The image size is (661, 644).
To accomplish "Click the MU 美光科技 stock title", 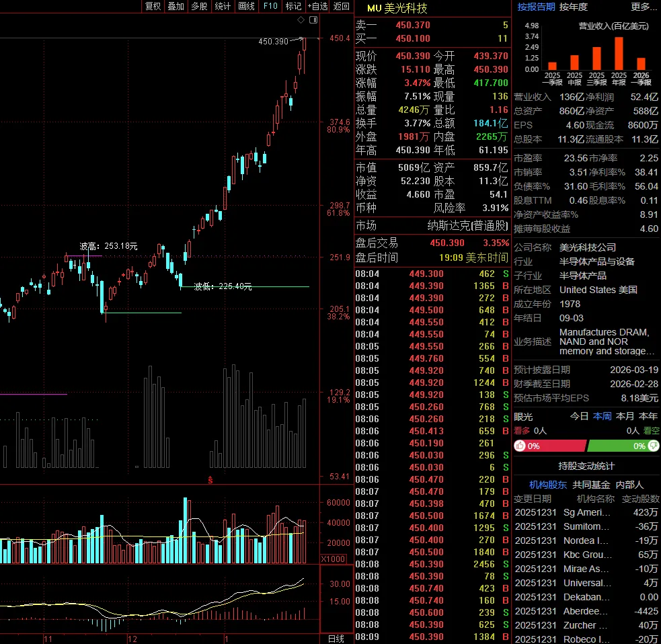I will [x=397, y=8].
